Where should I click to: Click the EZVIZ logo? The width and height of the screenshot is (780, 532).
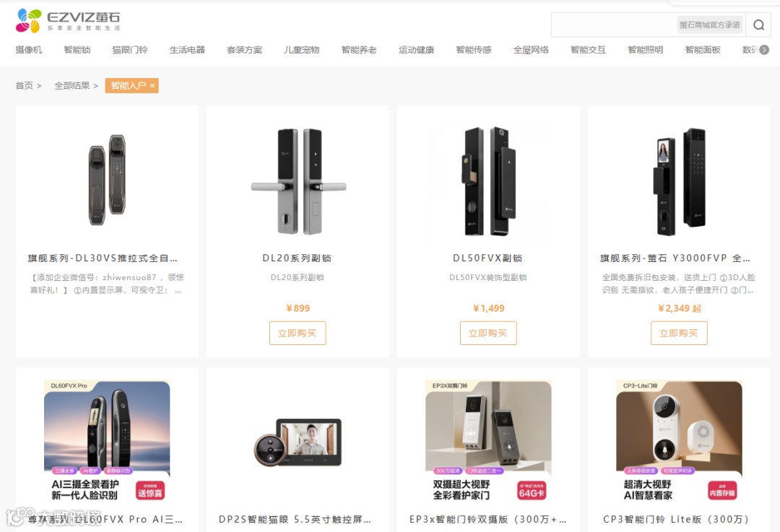click(x=68, y=21)
